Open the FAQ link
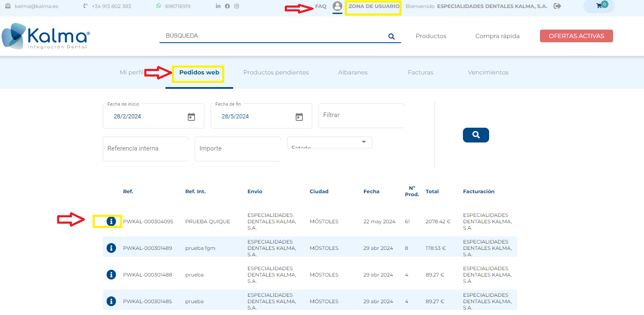This screenshot has width=644, height=315. click(321, 6)
